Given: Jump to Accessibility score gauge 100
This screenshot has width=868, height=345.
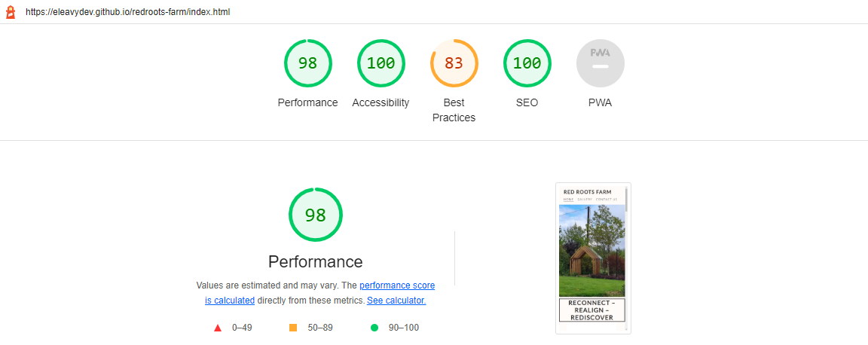Looking at the screenshot, I should [381, 63].
